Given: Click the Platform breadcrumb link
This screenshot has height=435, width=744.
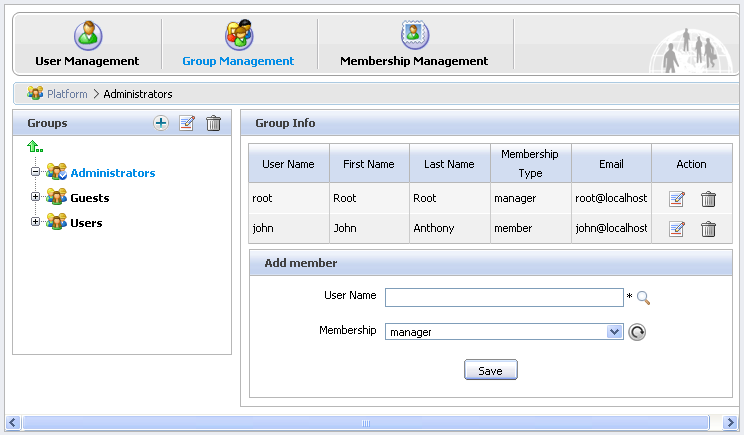Looking at the screenshot, I should [67, 94].
